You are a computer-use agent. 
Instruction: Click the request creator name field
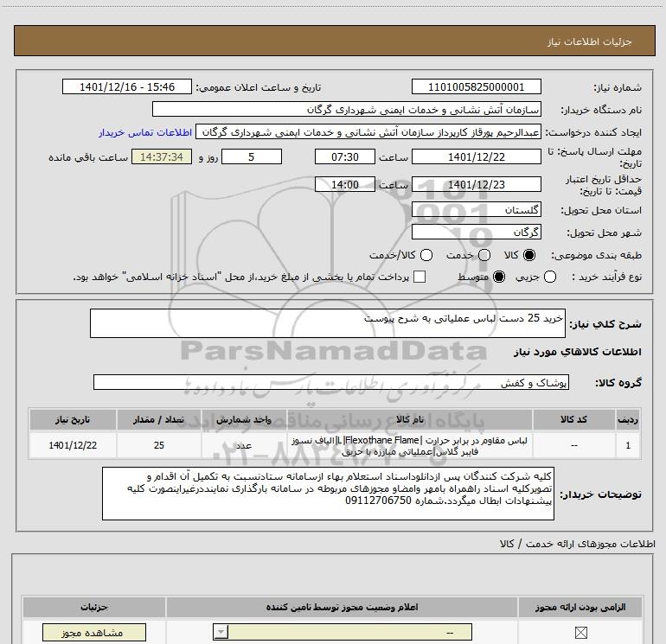pyautogui.click(x=368, y=132)
